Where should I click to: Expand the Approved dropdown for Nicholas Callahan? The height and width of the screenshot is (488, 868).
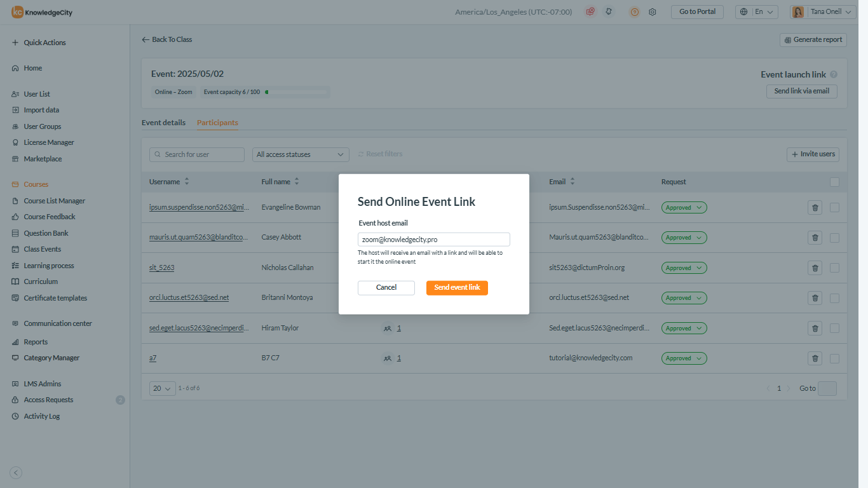coord(684,268)
